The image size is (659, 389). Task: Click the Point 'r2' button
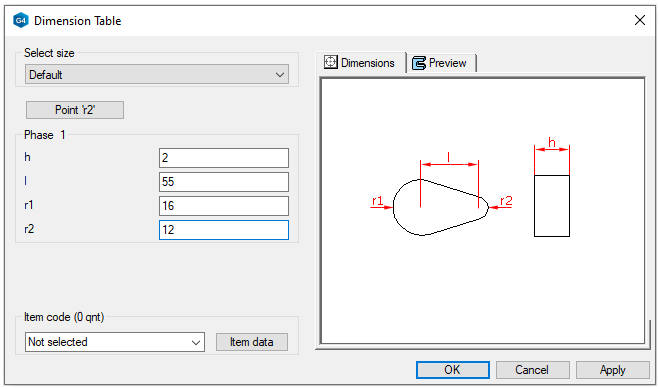coord(75,110)
